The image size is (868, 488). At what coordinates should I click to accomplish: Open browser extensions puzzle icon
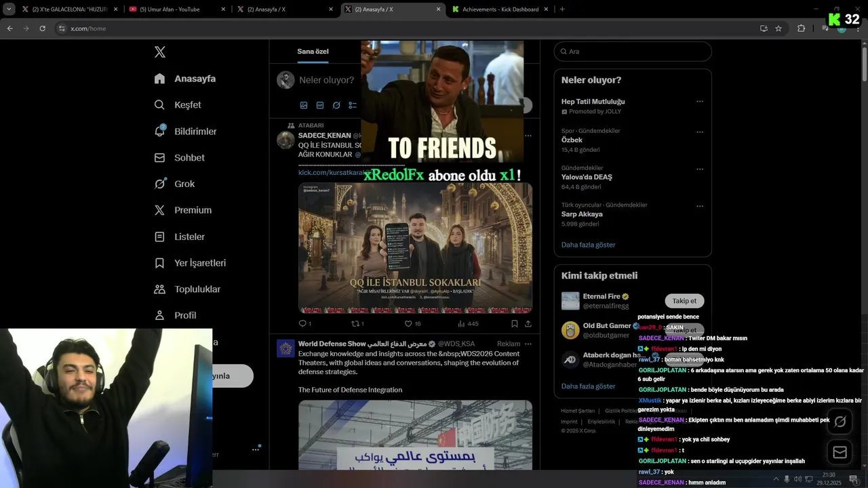point(801,28)
